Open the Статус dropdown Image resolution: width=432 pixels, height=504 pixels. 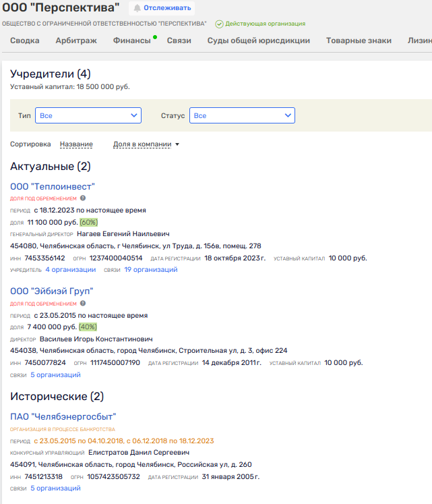pos(242,115)
